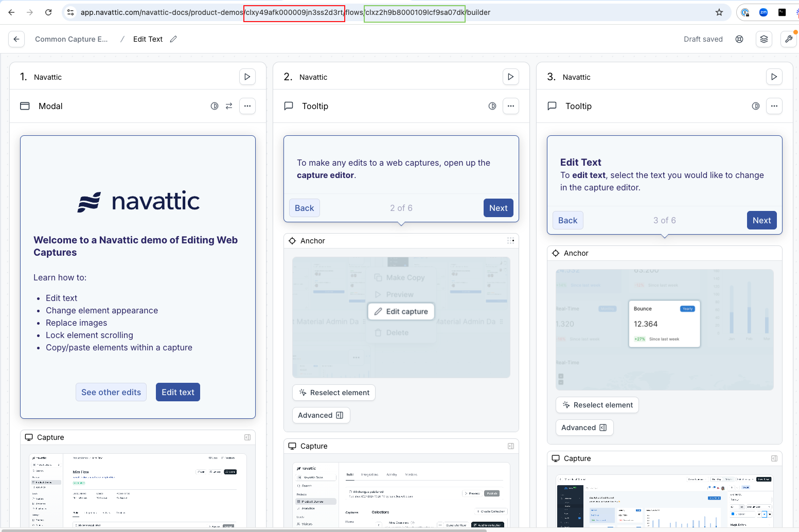
Task: Open more options for the Modal step
Action: tap(247, 106)
